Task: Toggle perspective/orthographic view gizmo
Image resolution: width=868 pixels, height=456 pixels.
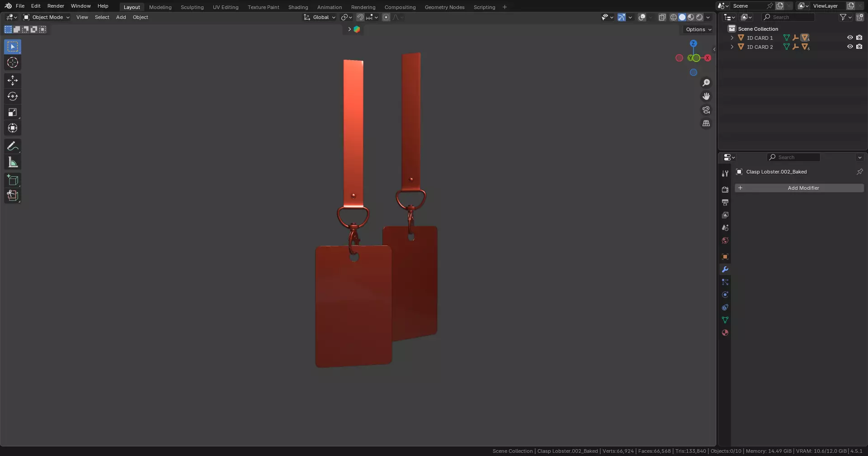Action: pyautogui.click(x=706, y=123)
